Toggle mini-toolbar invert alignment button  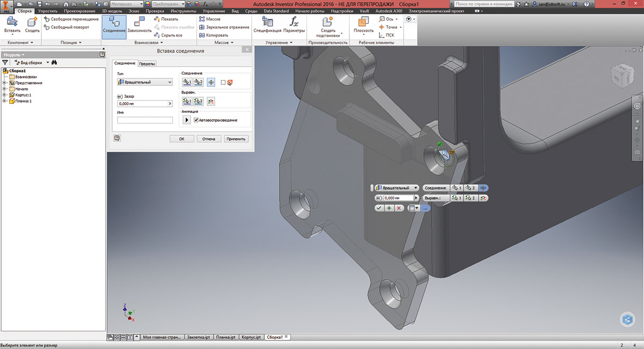[484, 198]
